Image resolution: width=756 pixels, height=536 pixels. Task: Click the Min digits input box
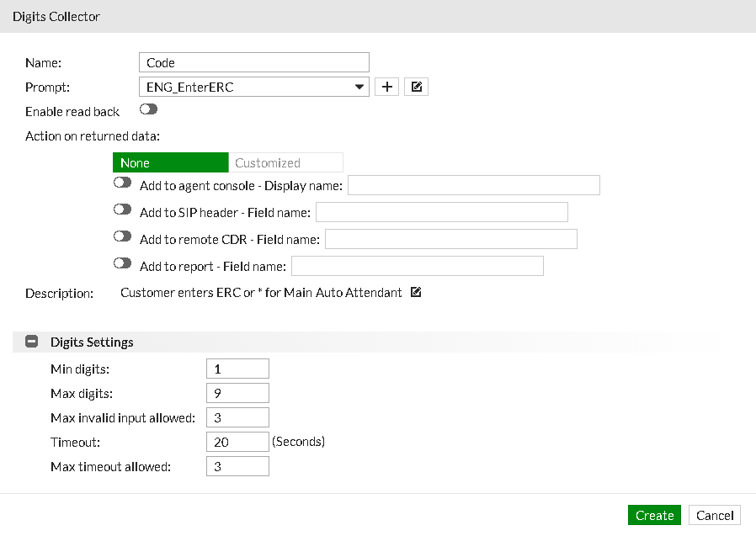tap(237, 369)
